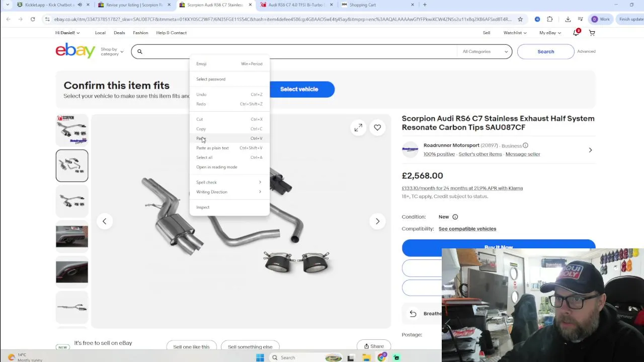Click the Select vehicle button
The width and height of the screenshot is (644, 362).
299,89
